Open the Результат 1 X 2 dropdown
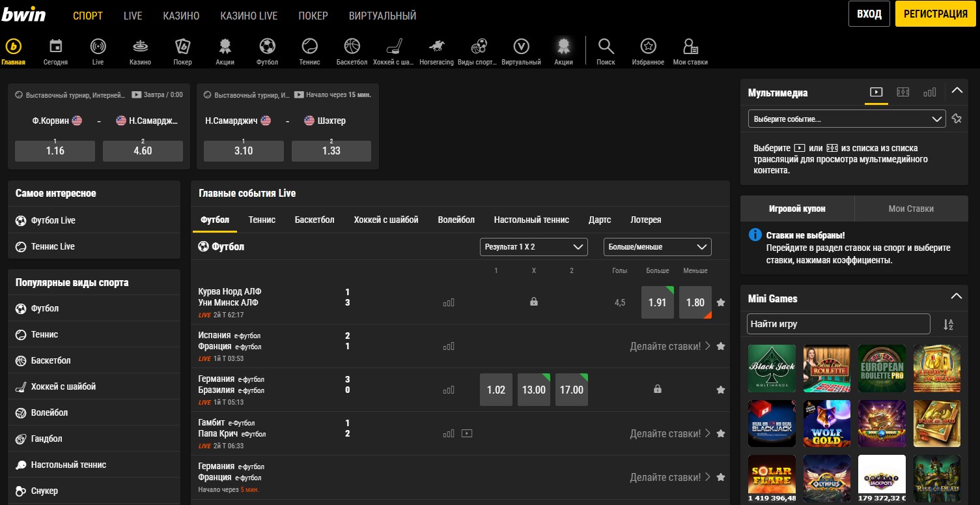The height and width of the screenshot is (505, 980). pyautogui.click(x=533, y=247)
